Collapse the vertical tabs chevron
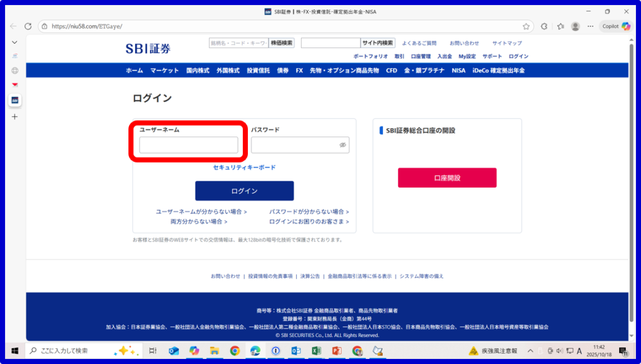641x364 pixels. (x=15, y=42)
